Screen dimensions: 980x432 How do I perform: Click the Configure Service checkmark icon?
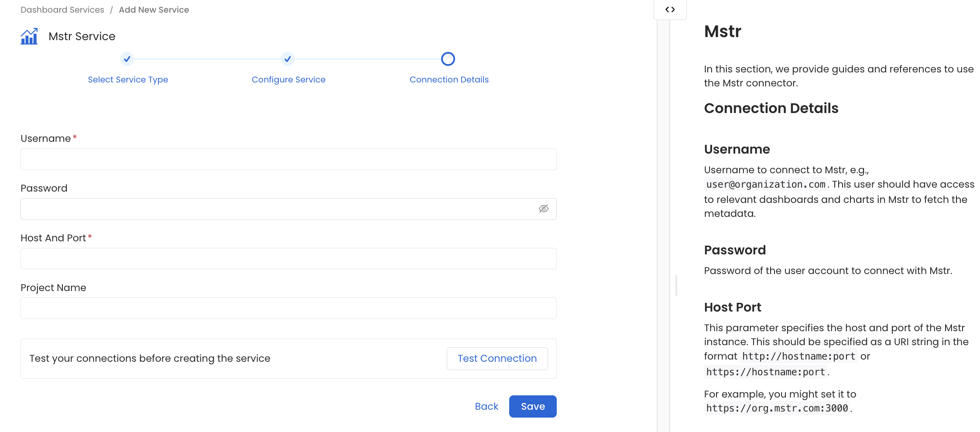[288, 59]
